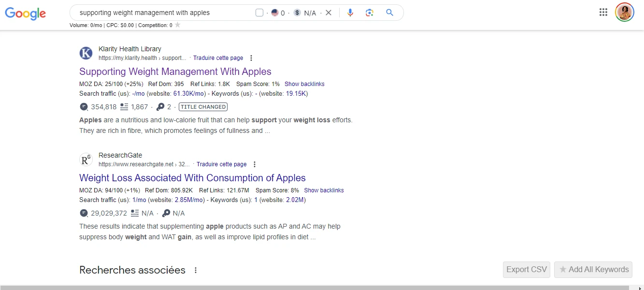Screen dimensions: 644x290
Task: Click the rank icon beside 354,818
Action: 84,107
